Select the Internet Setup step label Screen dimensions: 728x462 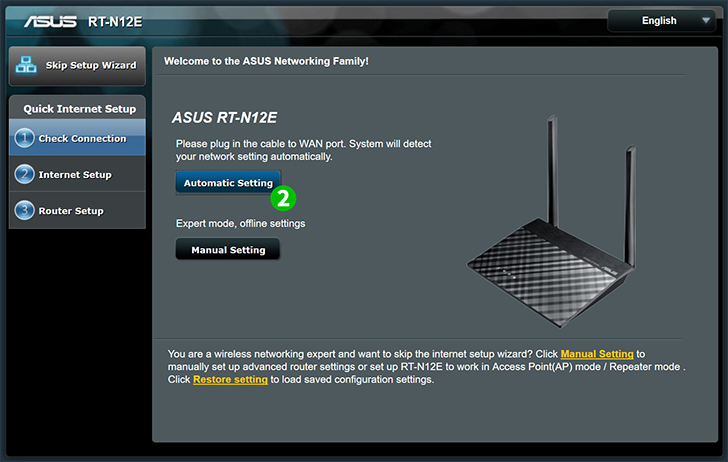click(x=75, y=175)
